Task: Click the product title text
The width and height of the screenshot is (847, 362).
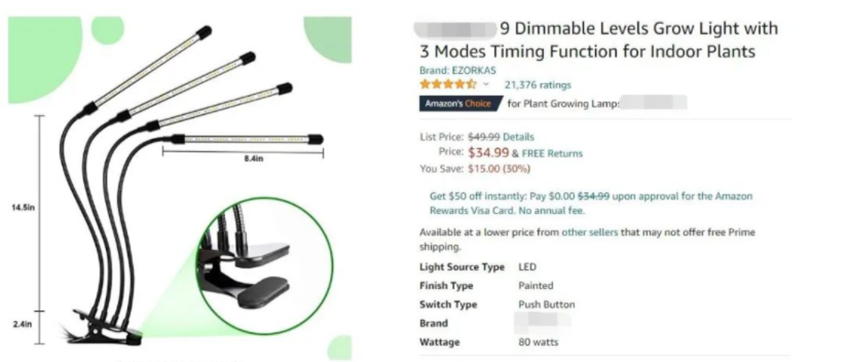Action: tap(599, 39)
